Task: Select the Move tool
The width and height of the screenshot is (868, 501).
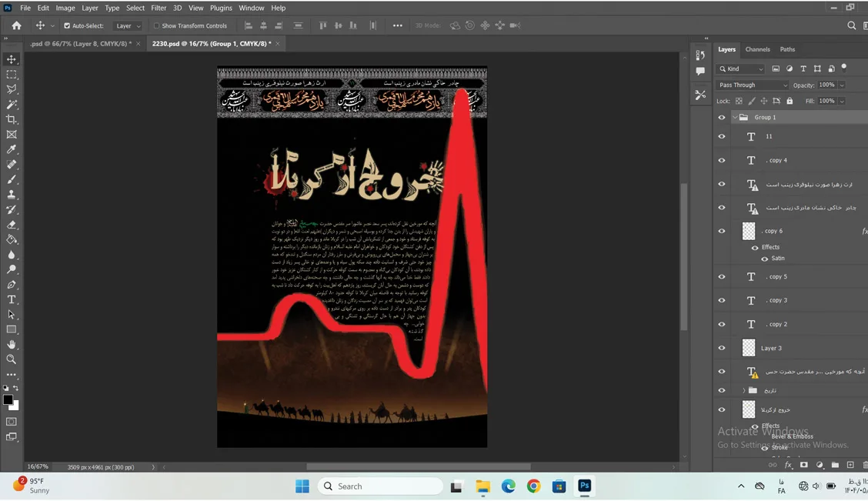Action: click(11, 59)
